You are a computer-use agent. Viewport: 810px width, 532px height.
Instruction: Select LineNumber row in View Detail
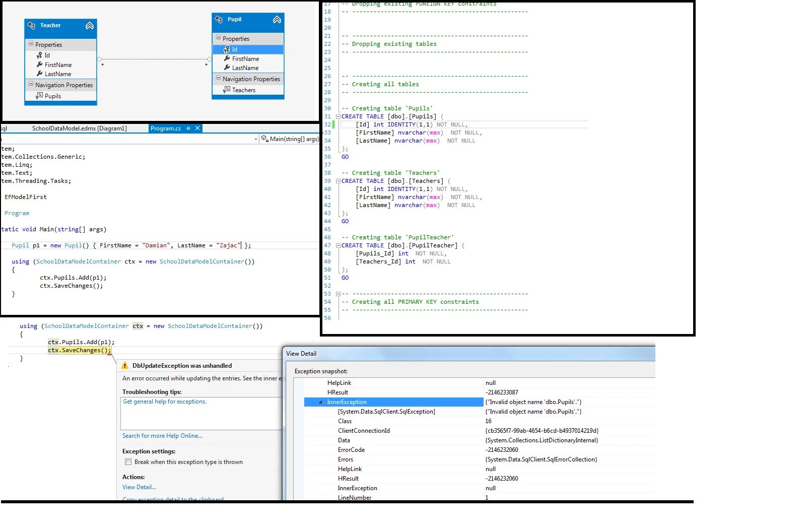[479, 497]
